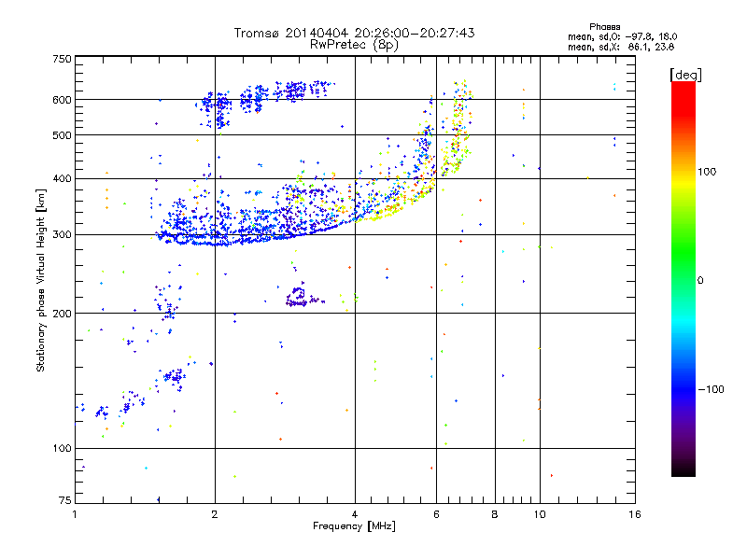Click the x-axis tick label '16'
The height and width of the screenshot is (560, 747).
pos(635,514)
